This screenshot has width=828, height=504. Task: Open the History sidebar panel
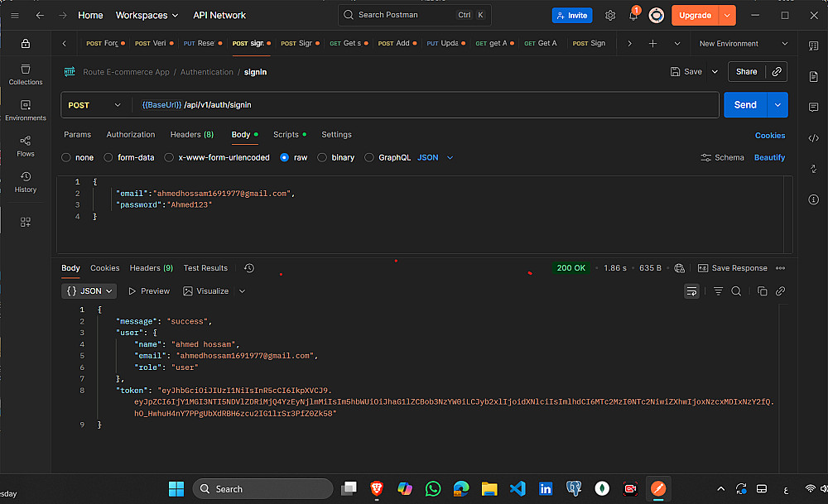pyautogui.click(x=25, y=182)
